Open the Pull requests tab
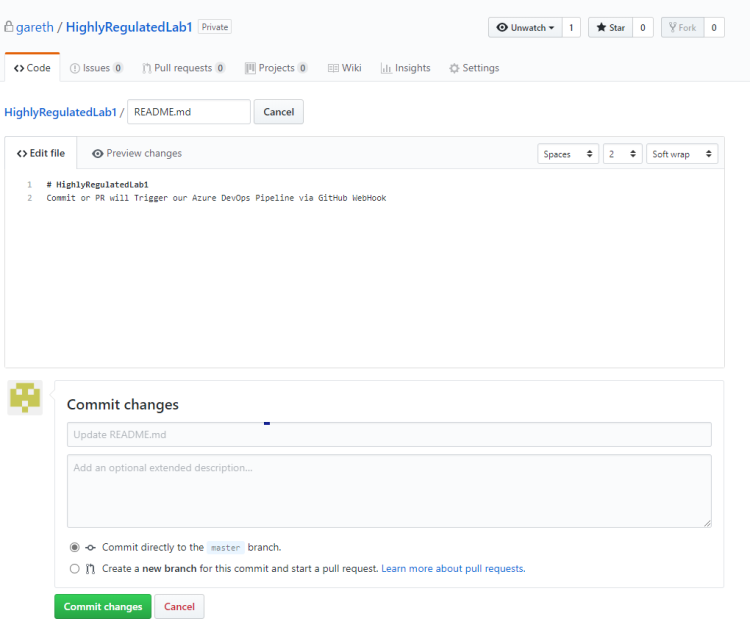The image size is (750, 630). click(x=184, y=68)
